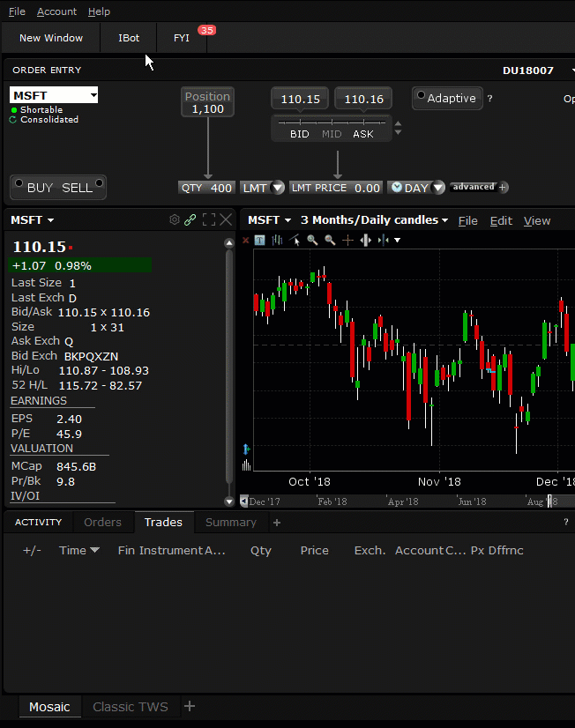Click the horizontal compress chart icon
575x728 pixels.
365,240
